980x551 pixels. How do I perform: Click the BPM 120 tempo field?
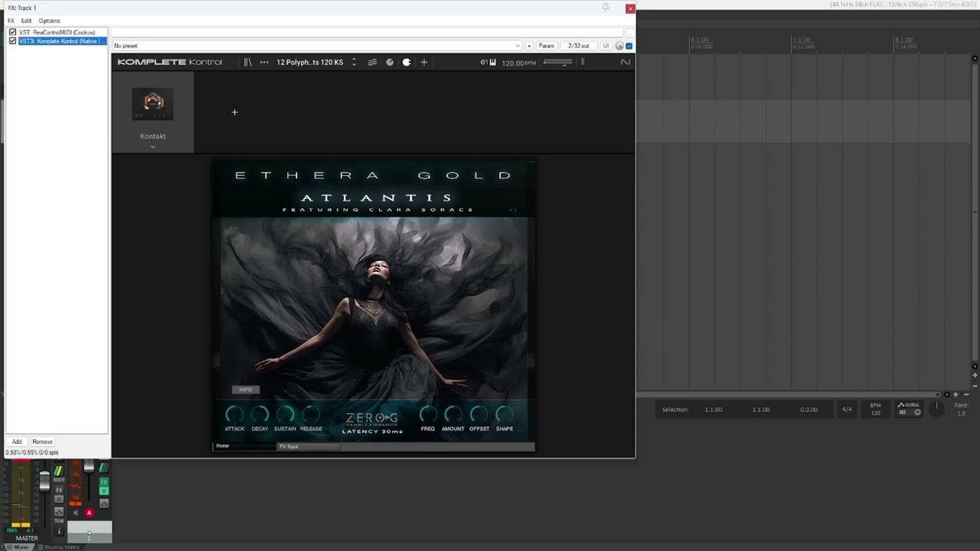[875, 409]
